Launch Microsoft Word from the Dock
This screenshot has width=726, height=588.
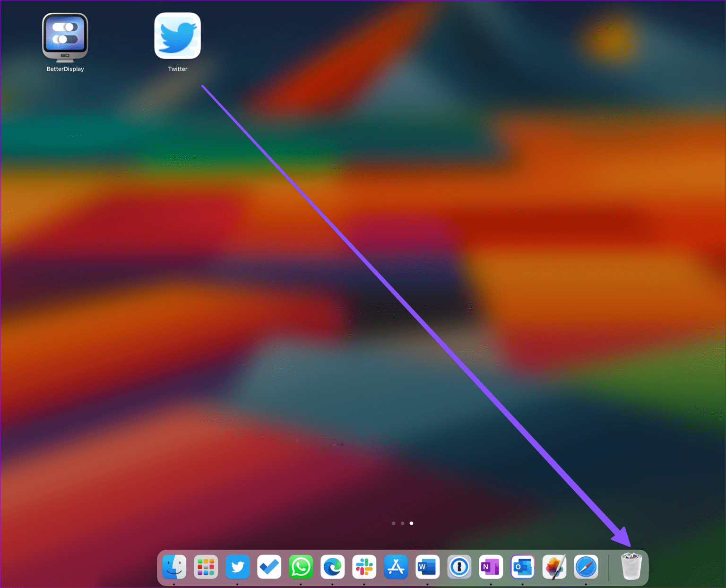pos(427,567)
